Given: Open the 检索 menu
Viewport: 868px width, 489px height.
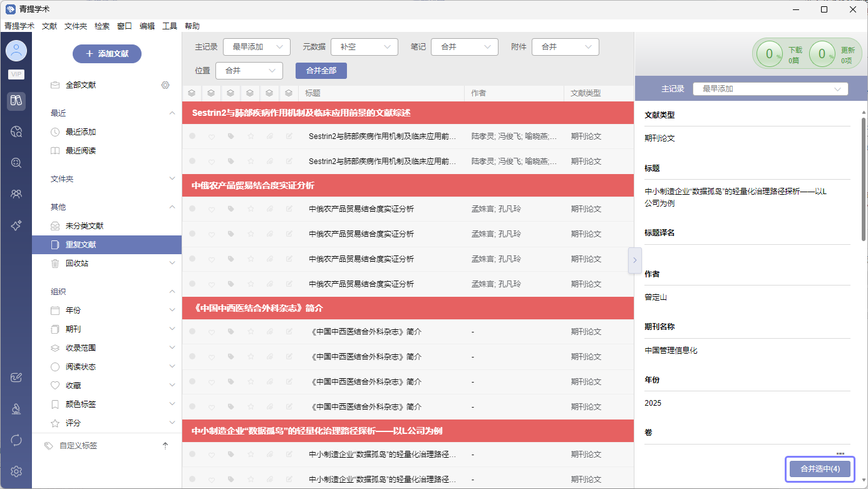Looking at the screenshot, I should (102, 26).
